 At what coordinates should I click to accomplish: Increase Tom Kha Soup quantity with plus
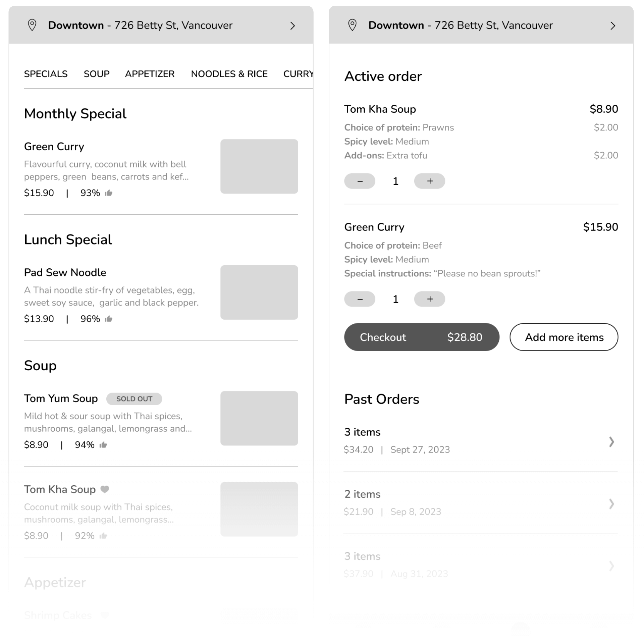coord(430,181)
